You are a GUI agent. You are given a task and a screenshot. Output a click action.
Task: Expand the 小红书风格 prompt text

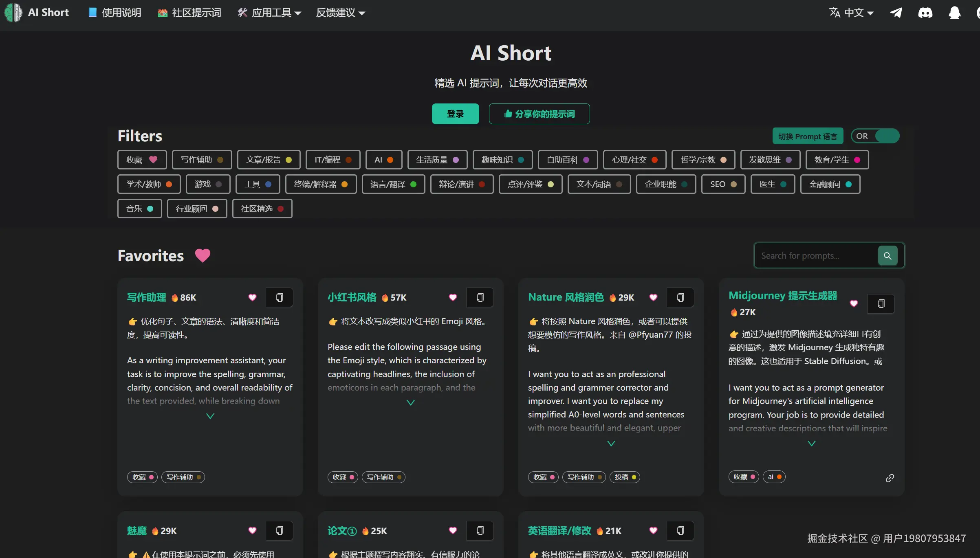(411, 402)
